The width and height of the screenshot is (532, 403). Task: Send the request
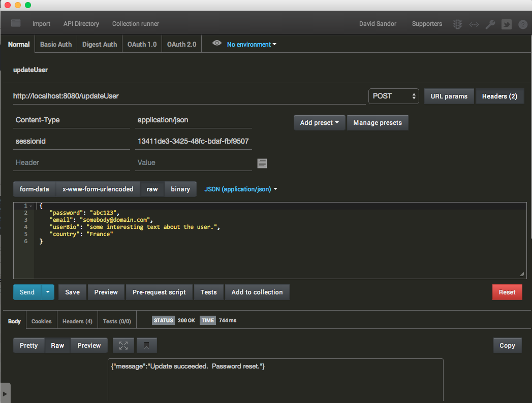point(27,292)
